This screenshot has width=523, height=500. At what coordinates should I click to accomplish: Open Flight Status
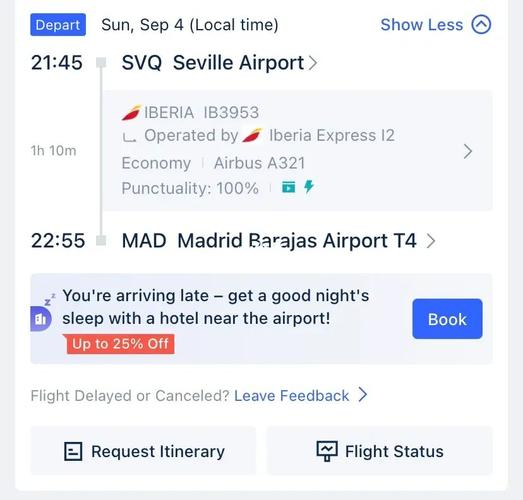[x=380, y=451]
